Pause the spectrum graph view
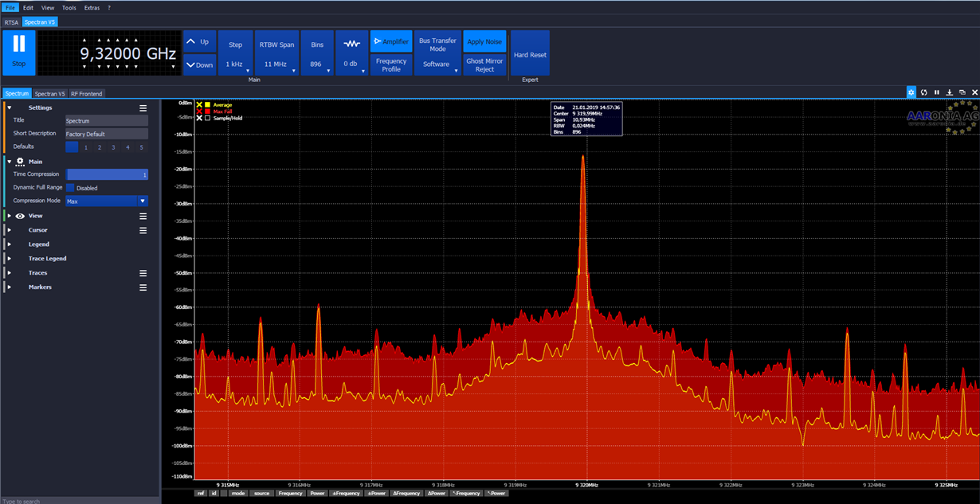Screen dimensions: 980x504 (937, 92)
